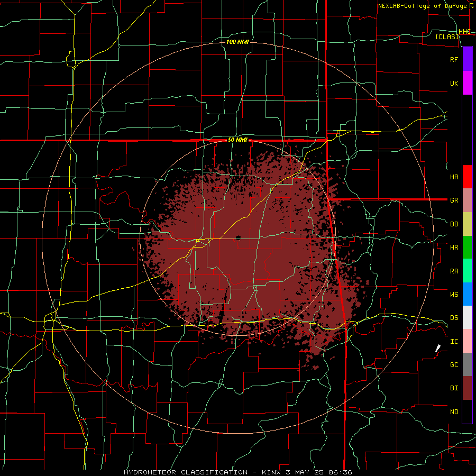Click the DS legend label
The image size is (476, 476).
point(454,318)
